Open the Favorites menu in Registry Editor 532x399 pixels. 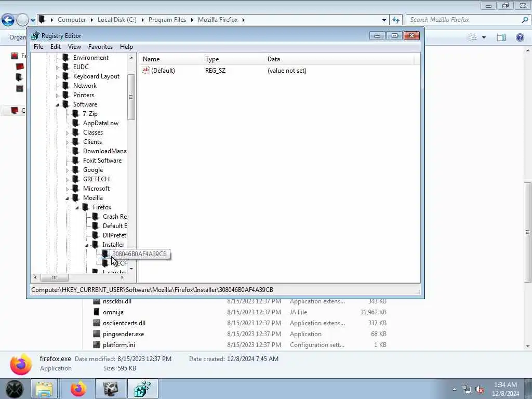point(100,46)
